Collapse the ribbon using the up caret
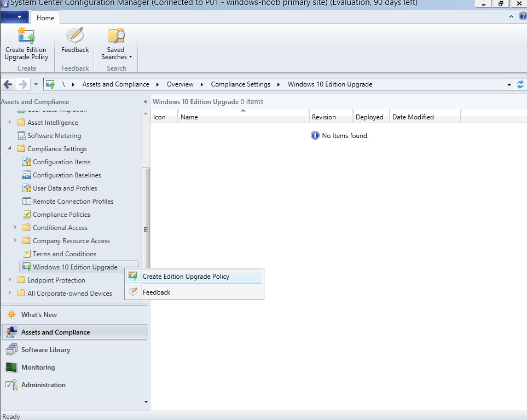The height and width of the screenshot is (420, 527). click(511, 16)
